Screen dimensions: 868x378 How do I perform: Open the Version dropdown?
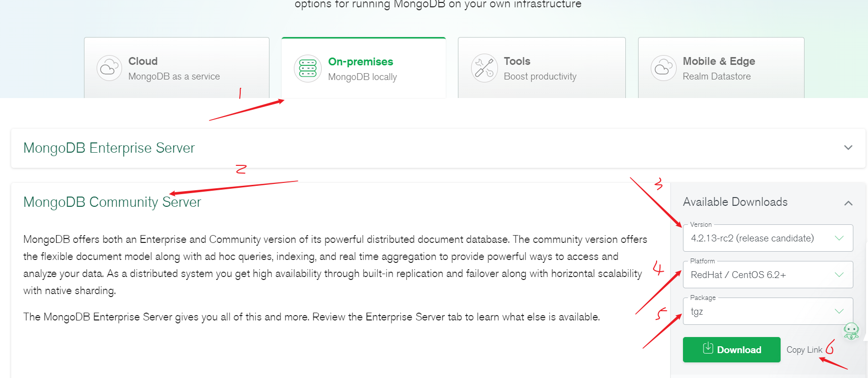(768, 238)
